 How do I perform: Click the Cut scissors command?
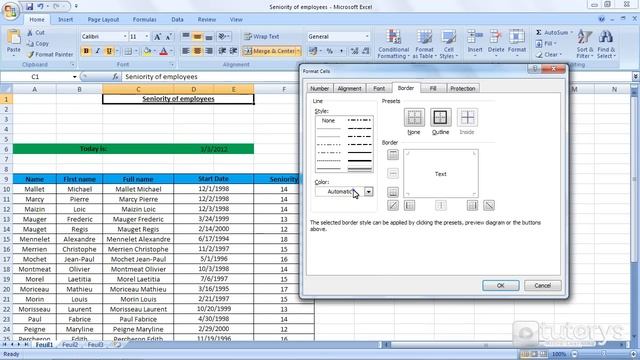click(x=36, y=32)
